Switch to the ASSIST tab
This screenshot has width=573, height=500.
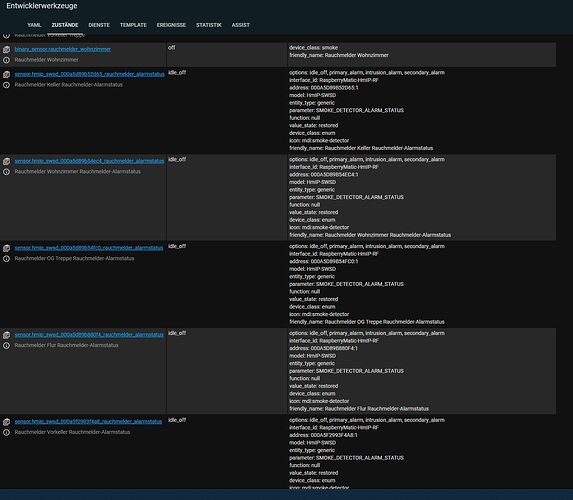point(240,25)
